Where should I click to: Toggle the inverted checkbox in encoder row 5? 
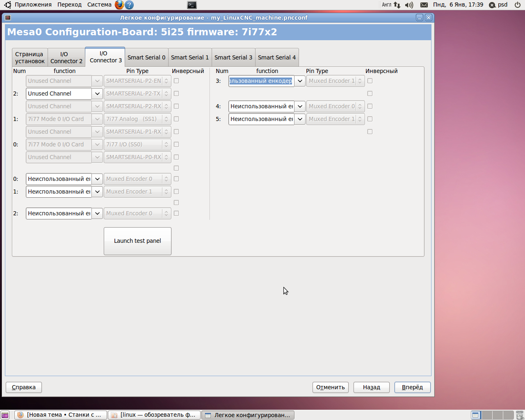[x=370, y=119]
